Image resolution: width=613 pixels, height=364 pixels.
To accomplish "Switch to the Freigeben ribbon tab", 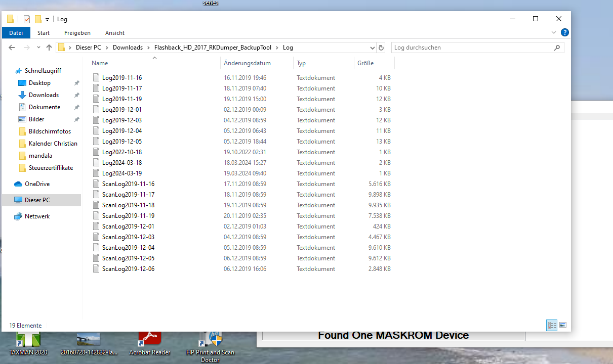I will coord(77,33).
